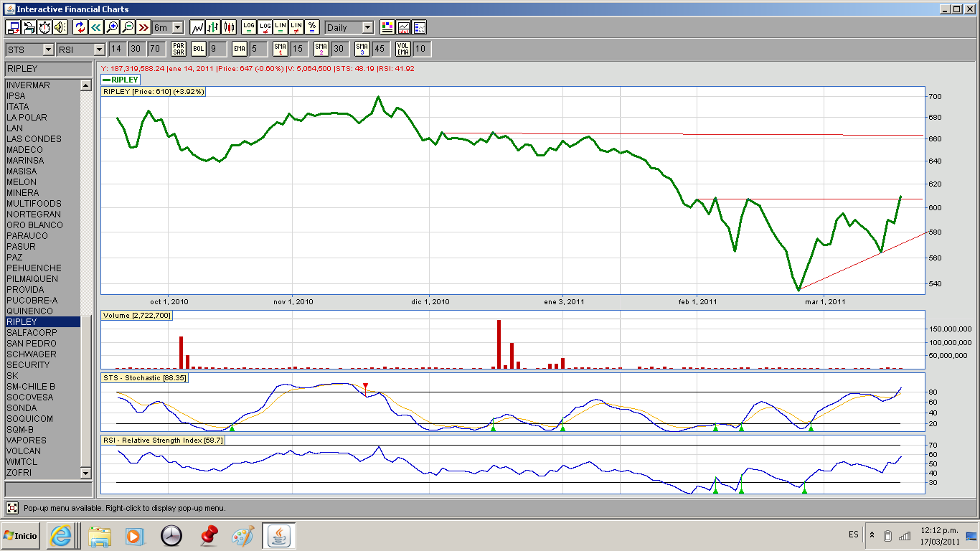The width and height of the screenshot is (980, 551).
Task: Click the Bollinger period field showing 9
Action: (217, 49)
